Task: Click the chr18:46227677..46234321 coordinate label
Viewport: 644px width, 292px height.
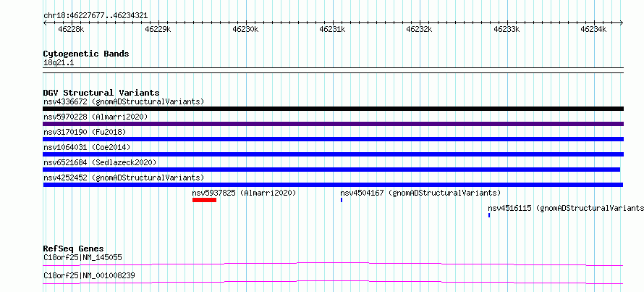Action: (96, 16)
